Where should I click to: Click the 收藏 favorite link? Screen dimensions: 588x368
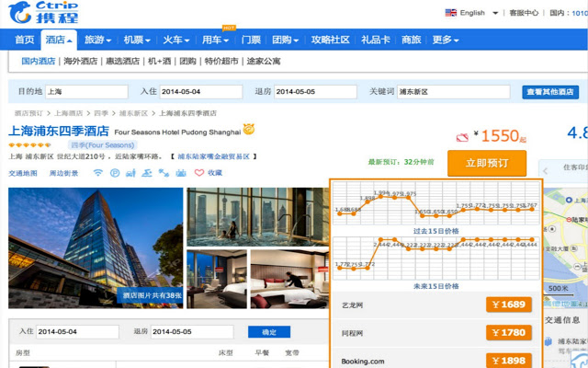(x=215, y=173)
